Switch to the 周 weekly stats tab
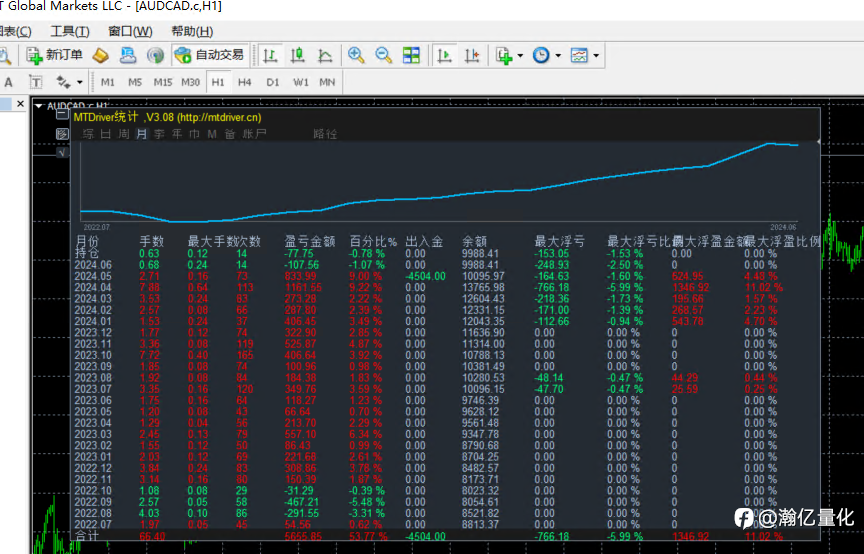Screen dimensions: 864x554 pos(124,134)
